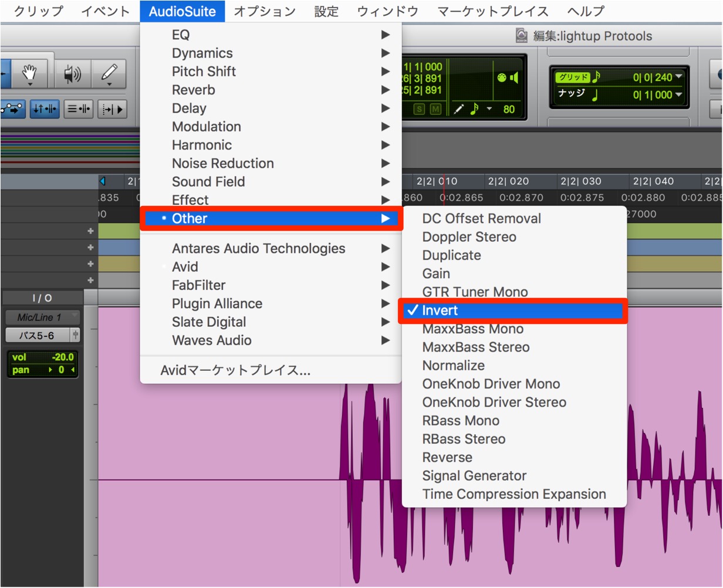
Task: Open the Mic/Line 1 input selector
Action: pyautogui.click(x=42, y=317)
